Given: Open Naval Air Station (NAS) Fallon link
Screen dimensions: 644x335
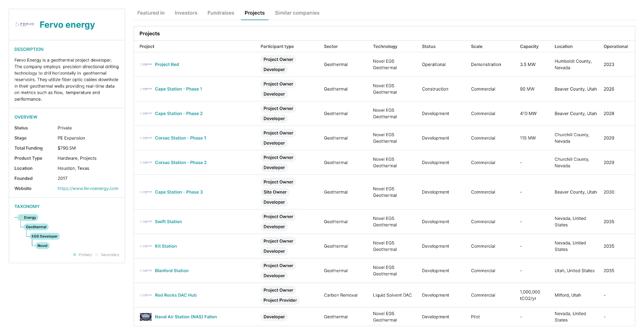Looking at the screenshot, I should [x=186, y=317].
